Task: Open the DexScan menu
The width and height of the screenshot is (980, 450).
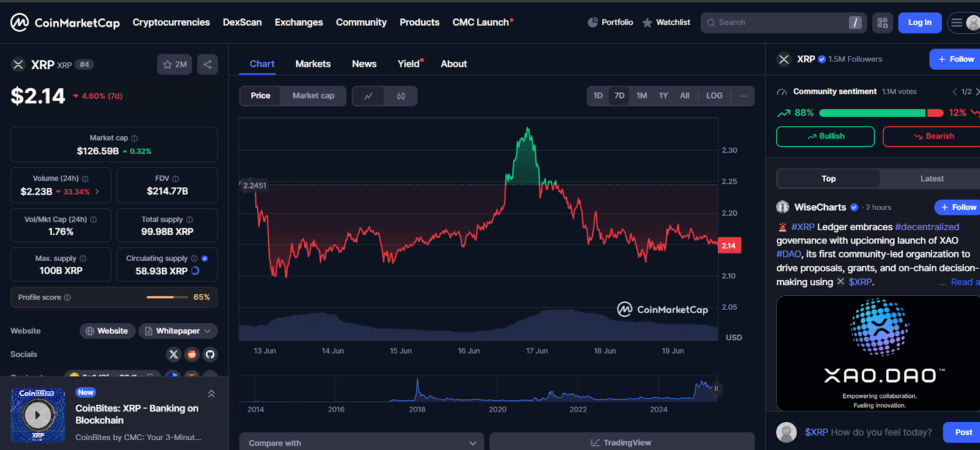Action: [x=242, y=23]
